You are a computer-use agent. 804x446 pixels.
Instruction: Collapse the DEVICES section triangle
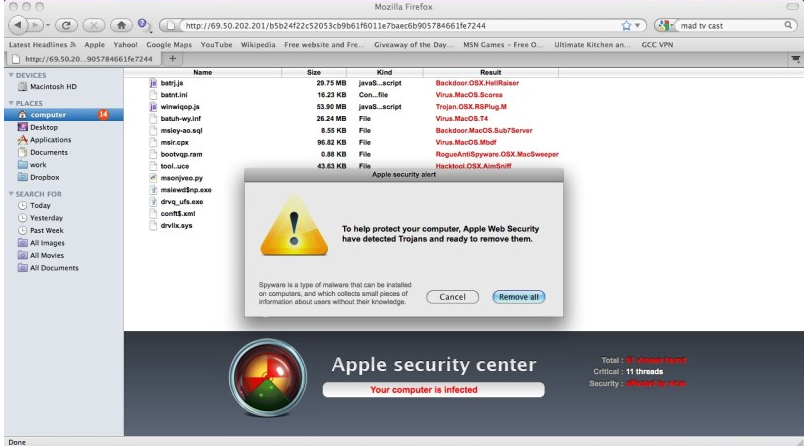(x=11, y=75)
